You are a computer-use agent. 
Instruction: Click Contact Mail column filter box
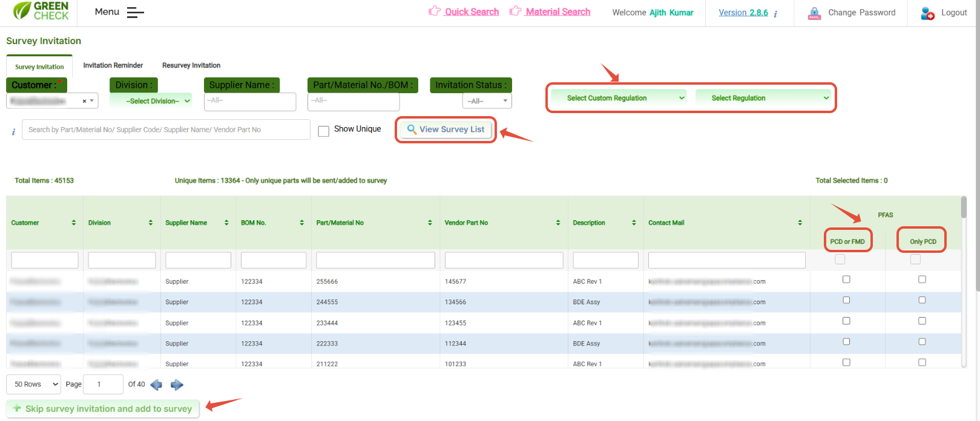tap(727, 260)
